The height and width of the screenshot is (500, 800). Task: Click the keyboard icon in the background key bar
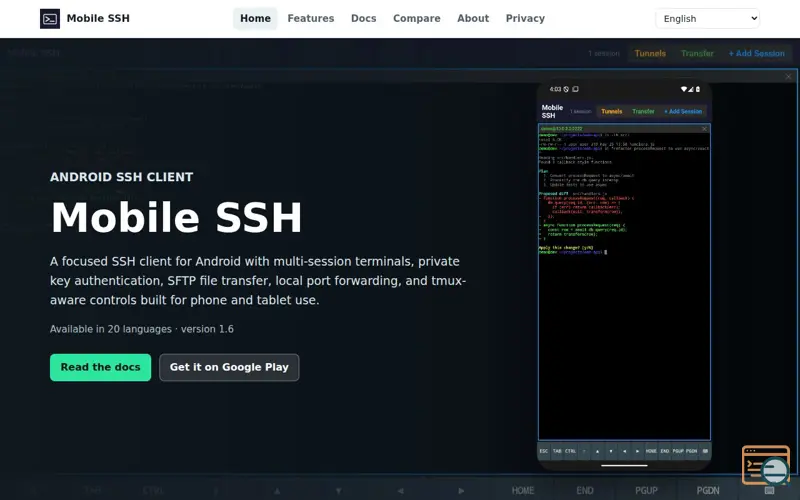[x=769, y=490]
